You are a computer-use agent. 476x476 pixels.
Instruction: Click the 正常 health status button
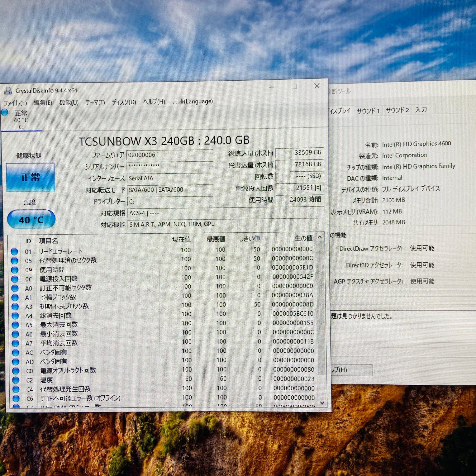[x=30, y=177]
